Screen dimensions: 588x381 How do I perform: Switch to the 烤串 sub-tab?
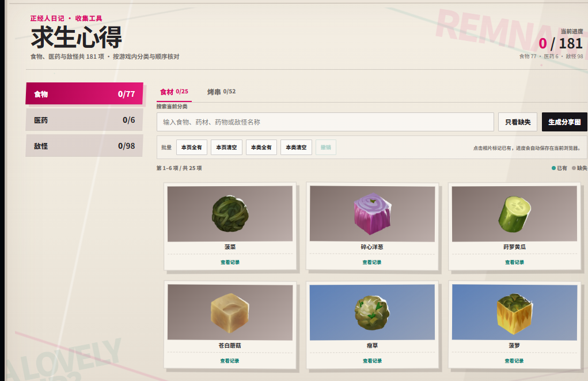pos(221,92)
